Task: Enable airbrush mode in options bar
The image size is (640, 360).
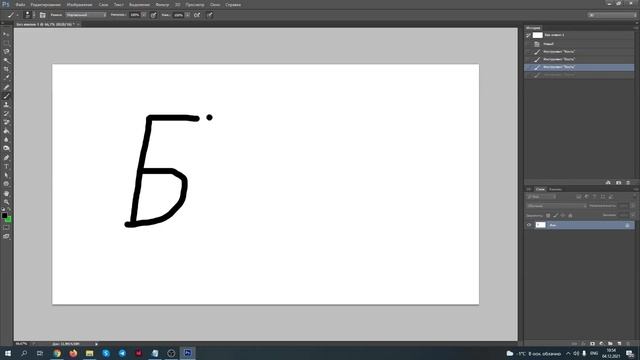Action: [197, 15]
